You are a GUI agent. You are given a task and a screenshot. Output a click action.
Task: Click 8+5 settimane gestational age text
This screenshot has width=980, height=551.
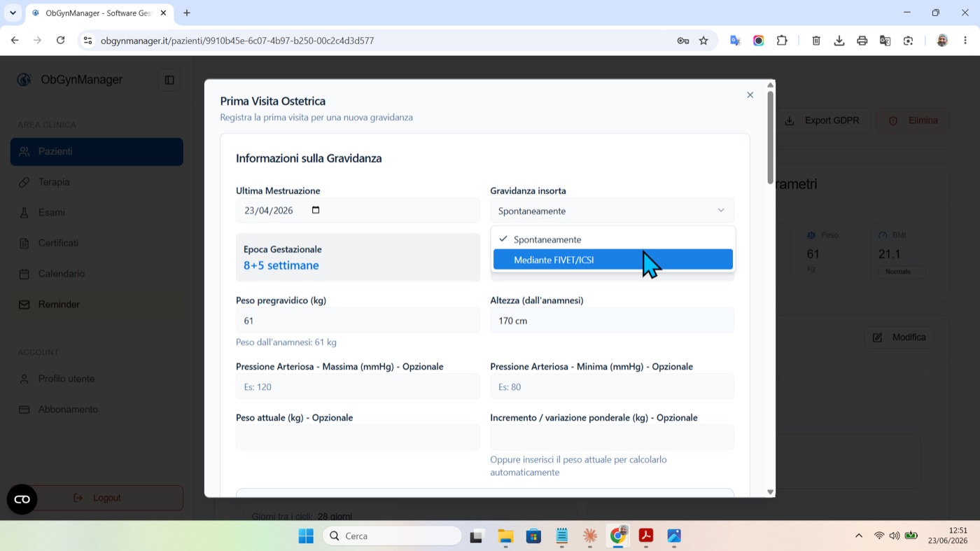click(x=281, y=265)
